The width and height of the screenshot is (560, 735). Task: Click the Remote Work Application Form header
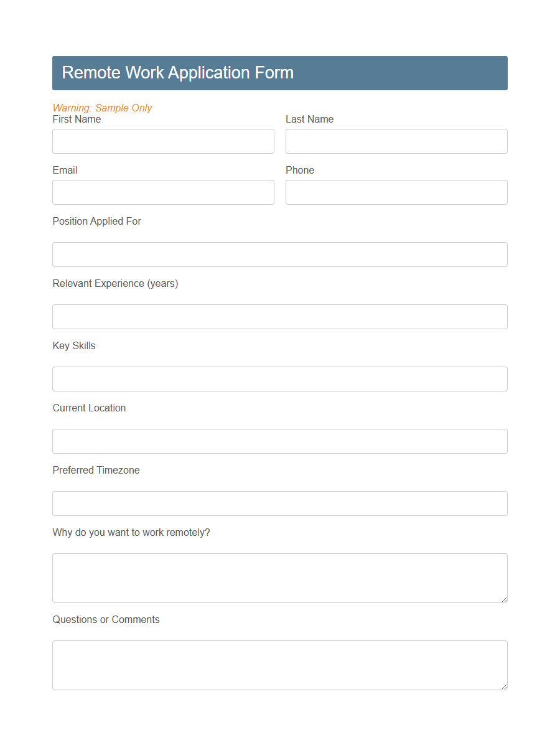(177, 73)
